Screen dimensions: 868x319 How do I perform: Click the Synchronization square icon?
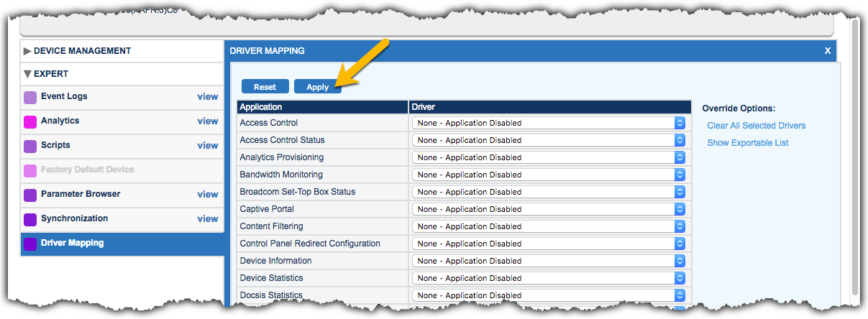[x=30, y=220]
